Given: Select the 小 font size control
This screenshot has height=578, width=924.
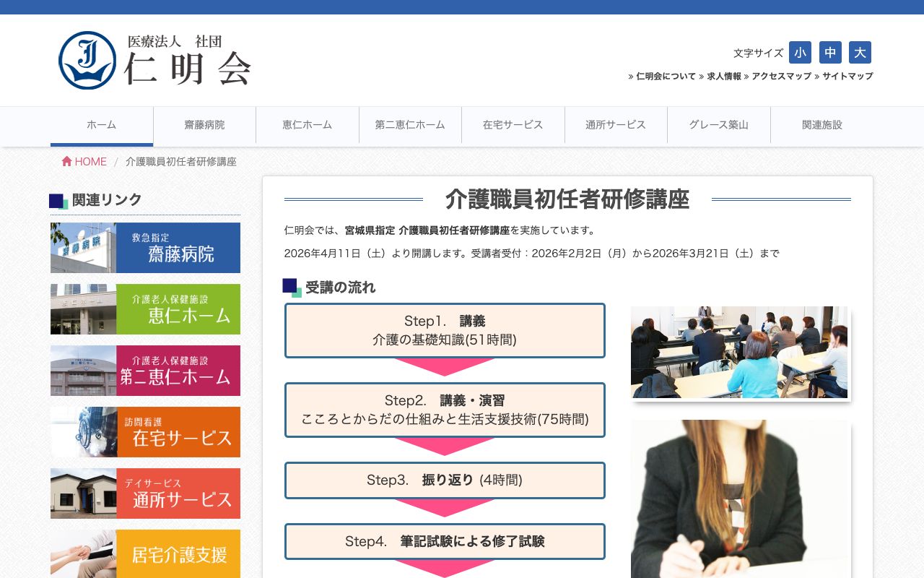Looking at the screenshot, I should 800,52.
